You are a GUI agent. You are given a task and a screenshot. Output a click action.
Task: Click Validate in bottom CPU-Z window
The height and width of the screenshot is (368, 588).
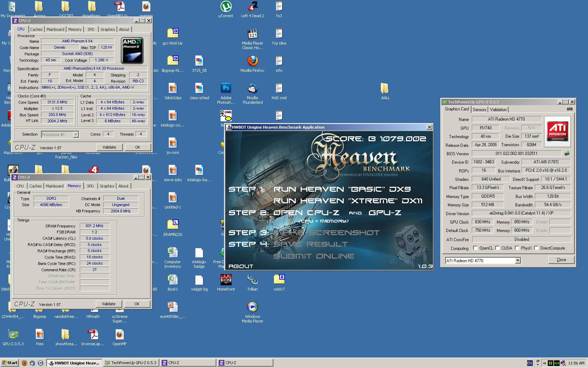pos(108,304)
